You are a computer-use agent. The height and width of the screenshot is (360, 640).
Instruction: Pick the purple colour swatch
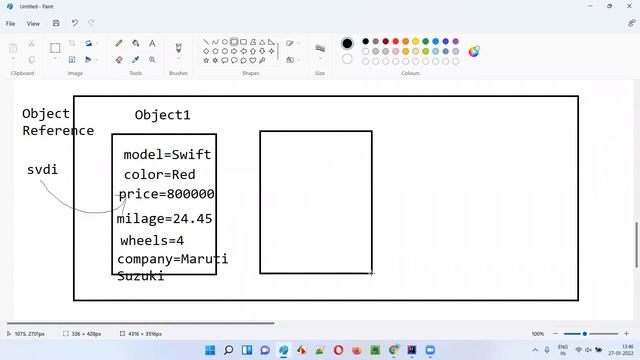click(x=456, y=41)
